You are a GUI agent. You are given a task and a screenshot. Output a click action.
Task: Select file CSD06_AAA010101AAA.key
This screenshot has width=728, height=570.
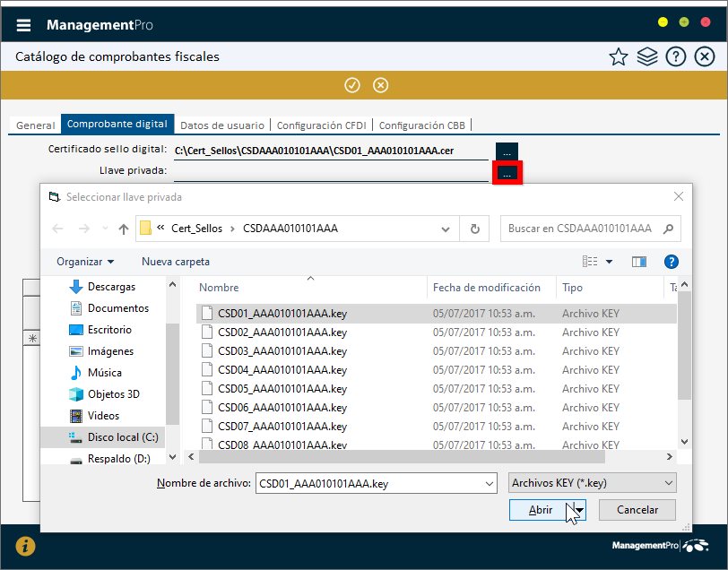pyautogui.click(x=436, y=408)
